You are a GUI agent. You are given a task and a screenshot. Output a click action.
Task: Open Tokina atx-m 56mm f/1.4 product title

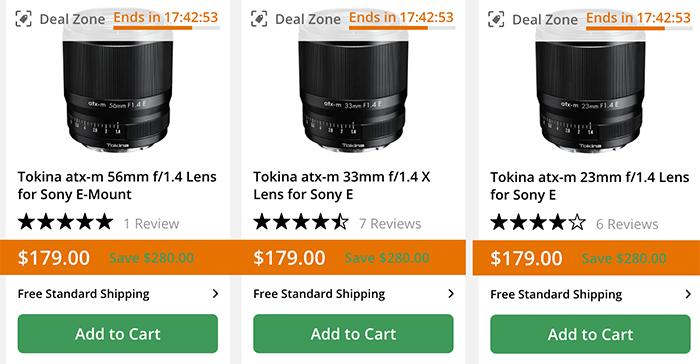pyautogui.click(x=117, y=185)
